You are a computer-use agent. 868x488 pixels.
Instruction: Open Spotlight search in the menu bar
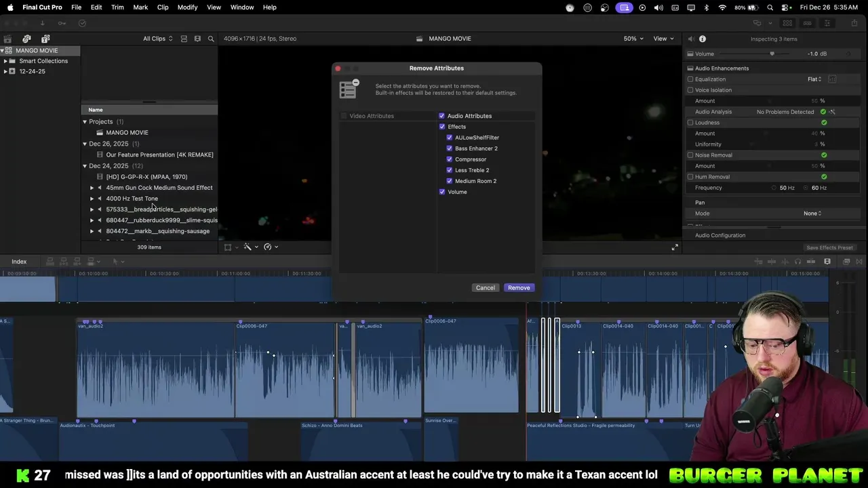[x=770, y=7]
